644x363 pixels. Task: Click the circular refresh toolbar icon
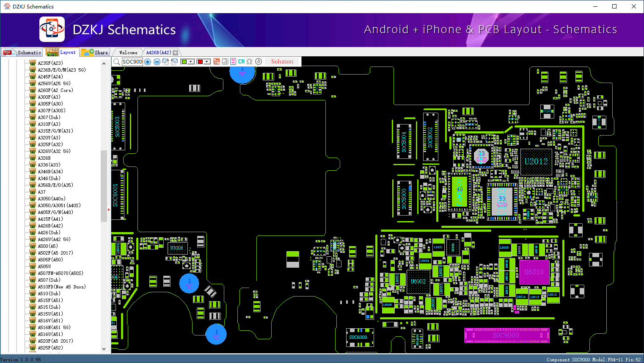pos(259,62)
